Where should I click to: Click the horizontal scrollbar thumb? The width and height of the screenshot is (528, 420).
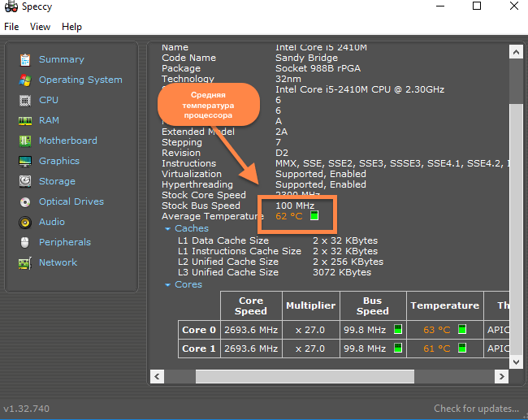305,376
